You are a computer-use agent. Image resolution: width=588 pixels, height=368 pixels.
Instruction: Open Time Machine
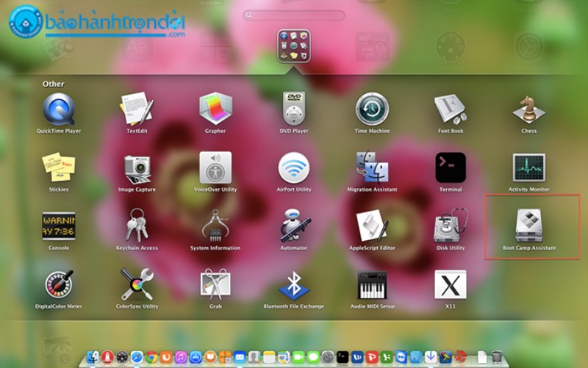372,109
